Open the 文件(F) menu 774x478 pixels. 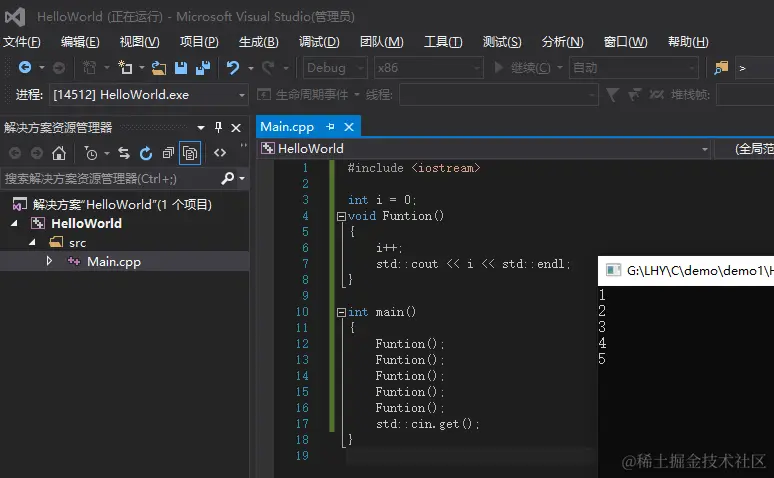pyautogui.click(x=22, y=42)
